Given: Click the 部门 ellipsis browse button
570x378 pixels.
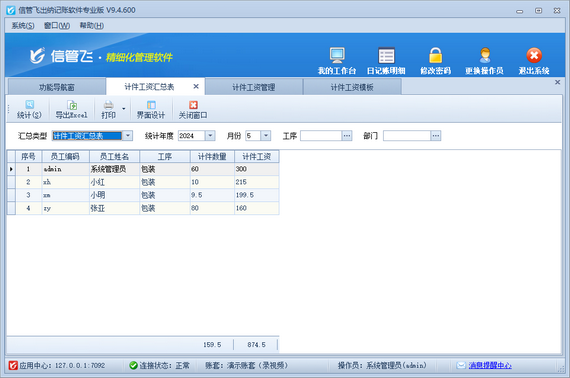Looking at the screenshot, I should (x=435, y=136).
